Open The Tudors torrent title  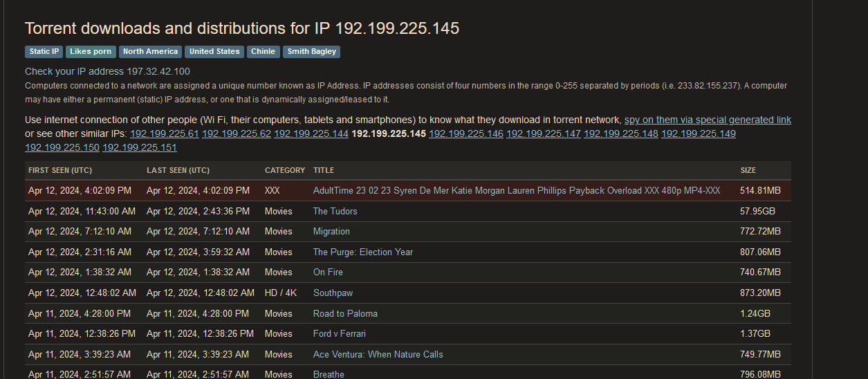pyautogui.click(x=335, y=212)
